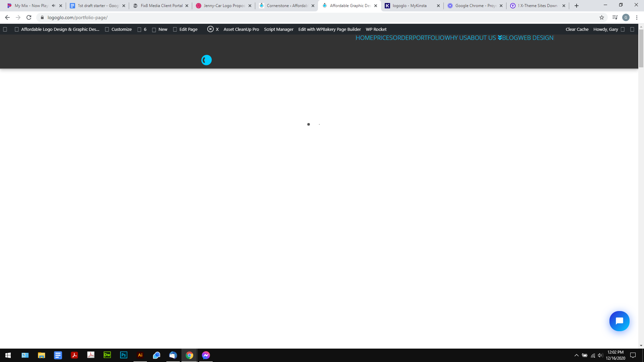Click Clear Cache in admin bar

pyautogui.click(x=577, y=29)
